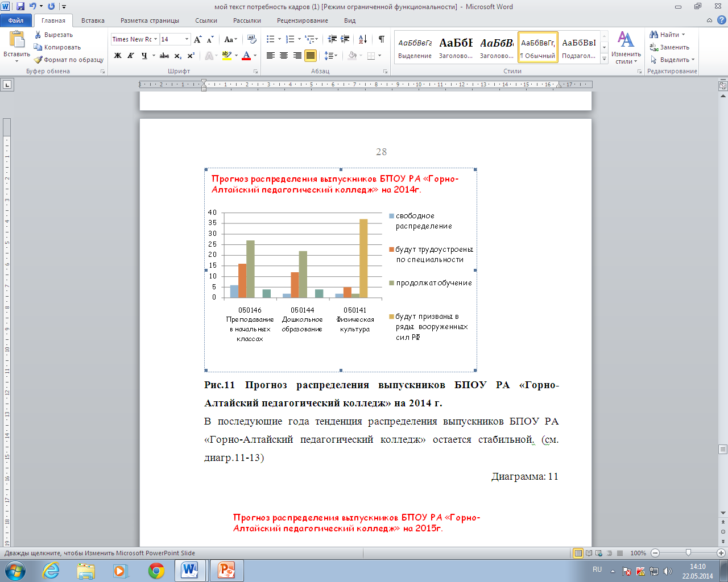Click the embedded 2014 forecast chart

[341, 270]
